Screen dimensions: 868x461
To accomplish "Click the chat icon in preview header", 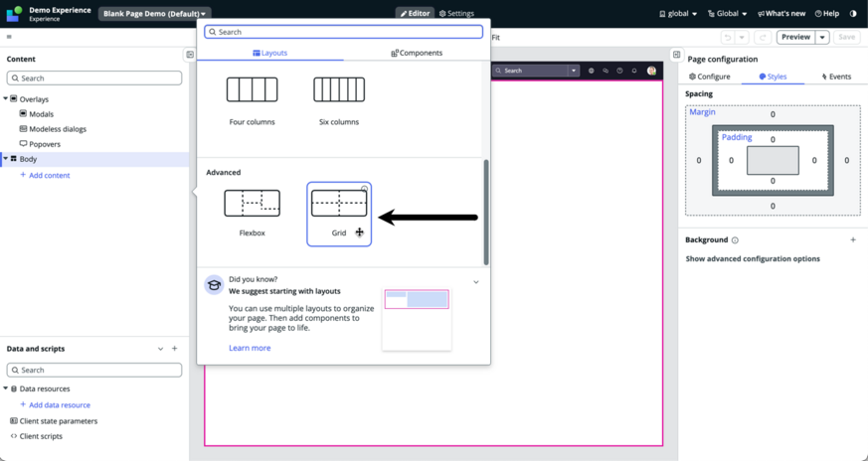I will point(606,71).
